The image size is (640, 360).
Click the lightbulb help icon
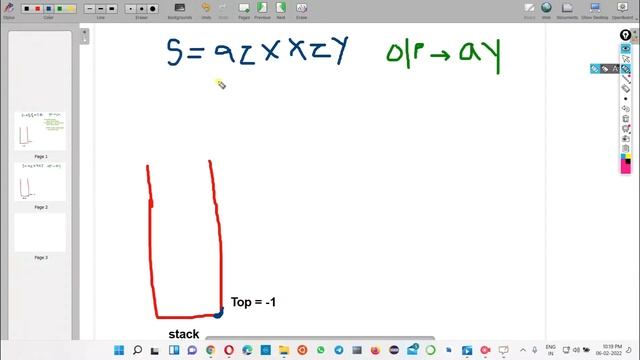click(x=625, y=35)
